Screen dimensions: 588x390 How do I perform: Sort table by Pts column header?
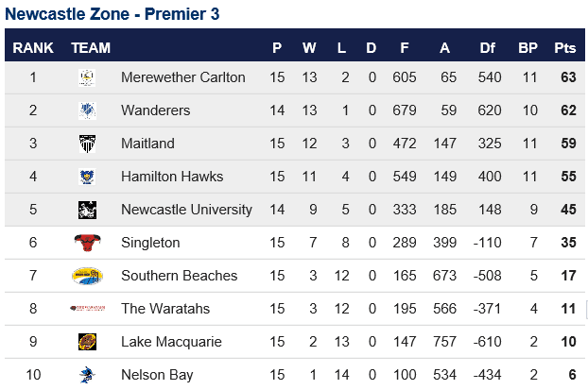[564, 48]
